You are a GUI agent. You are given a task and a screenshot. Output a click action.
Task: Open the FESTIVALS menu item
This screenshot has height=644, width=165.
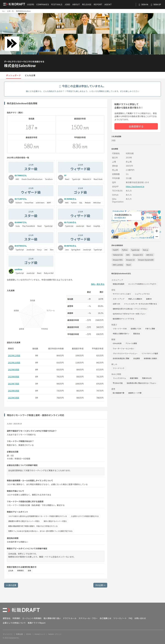[x=57, y=5]
